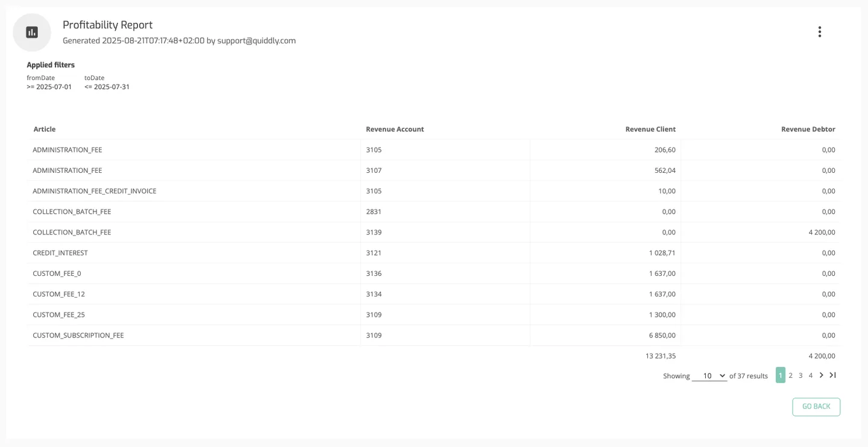Select current page 1 indicator
The height and width of the screenshot is (447, 868).
[781, 375]
